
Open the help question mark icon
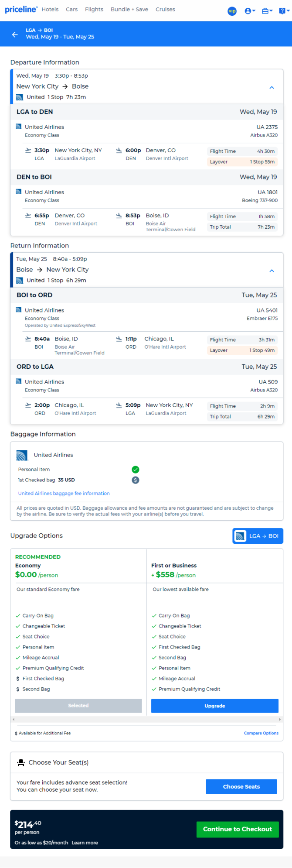(284, 11)
